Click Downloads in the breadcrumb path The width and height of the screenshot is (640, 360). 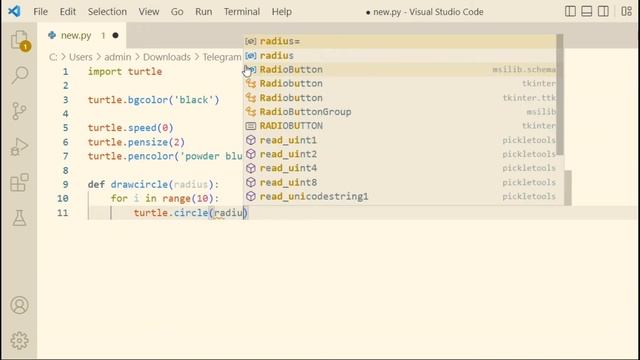(167, 57)
